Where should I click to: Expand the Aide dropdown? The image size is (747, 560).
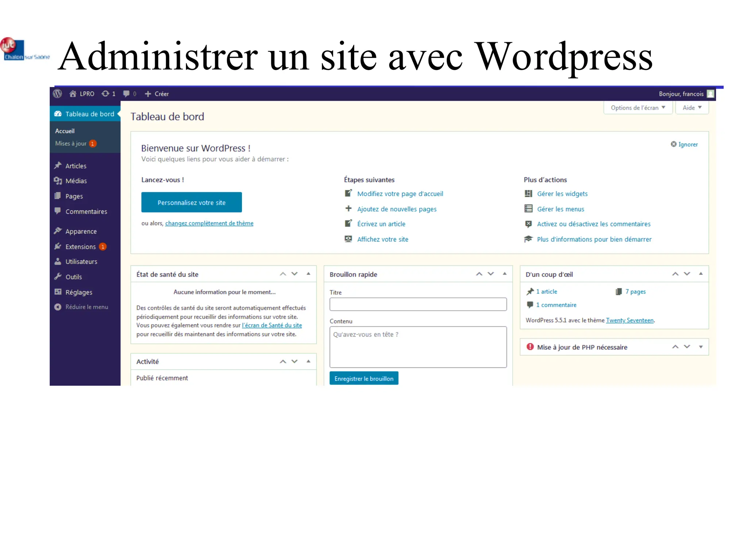692,108
